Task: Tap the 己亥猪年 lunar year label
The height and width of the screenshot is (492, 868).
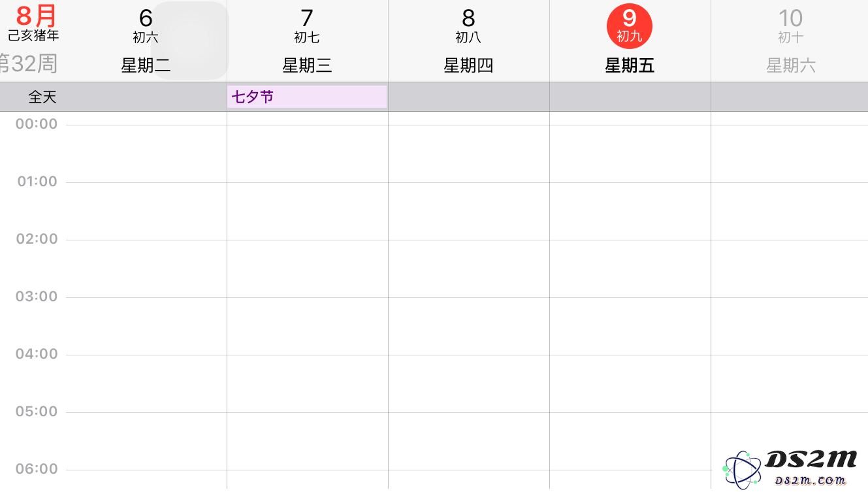Action: (33, 35)
